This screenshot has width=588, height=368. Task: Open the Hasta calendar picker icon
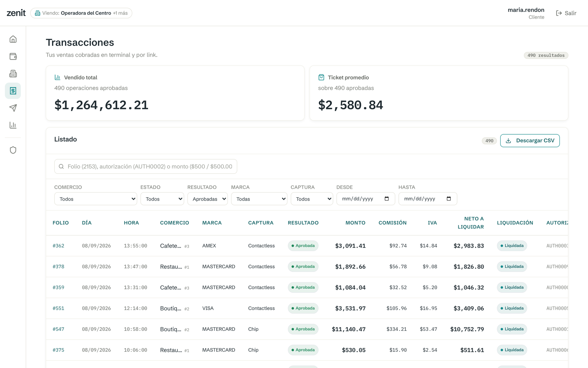point(449,199)
